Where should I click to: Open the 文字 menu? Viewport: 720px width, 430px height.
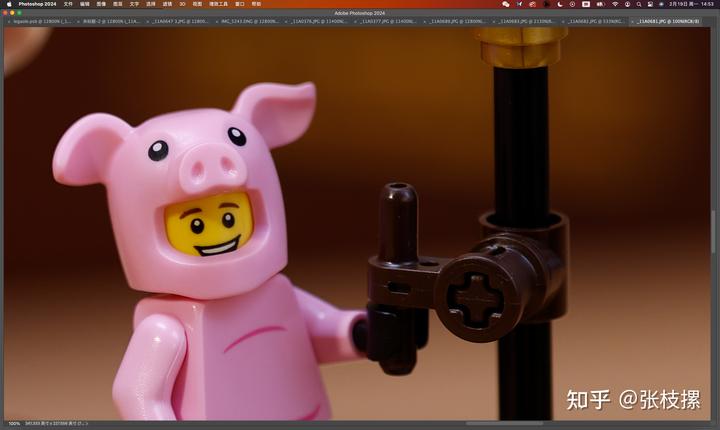[x=134, y=4]
